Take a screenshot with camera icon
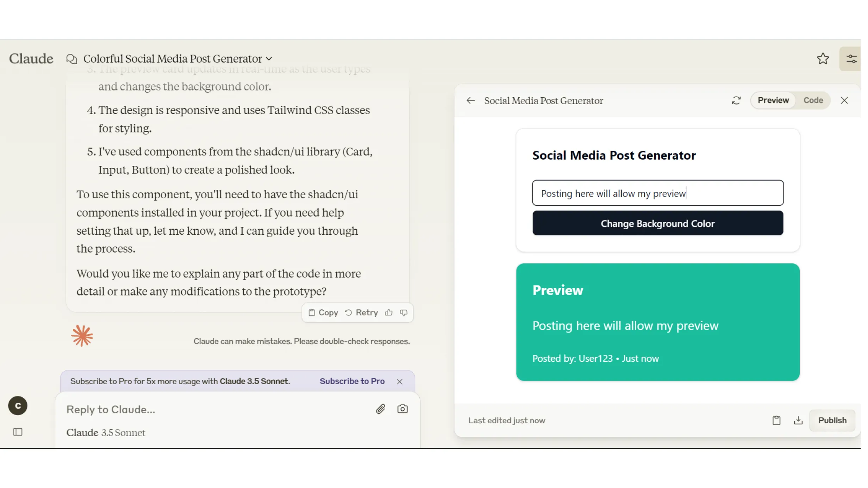The width and height of the screenshot is (868, 488). click(402, 409)
